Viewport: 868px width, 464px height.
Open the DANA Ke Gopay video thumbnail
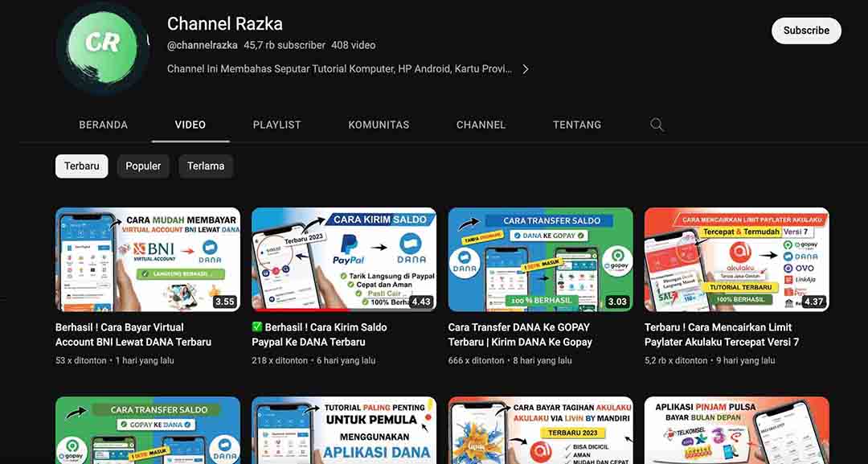tap(540, 260)
